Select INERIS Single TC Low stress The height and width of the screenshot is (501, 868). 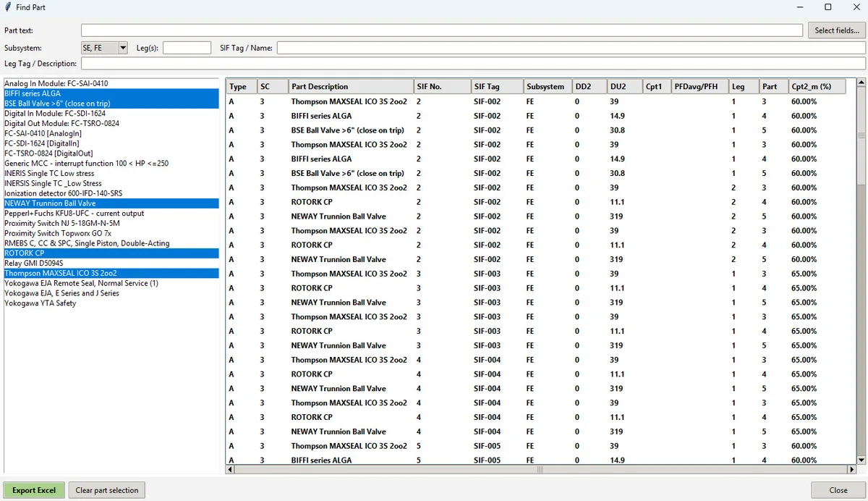click(111, 174)
